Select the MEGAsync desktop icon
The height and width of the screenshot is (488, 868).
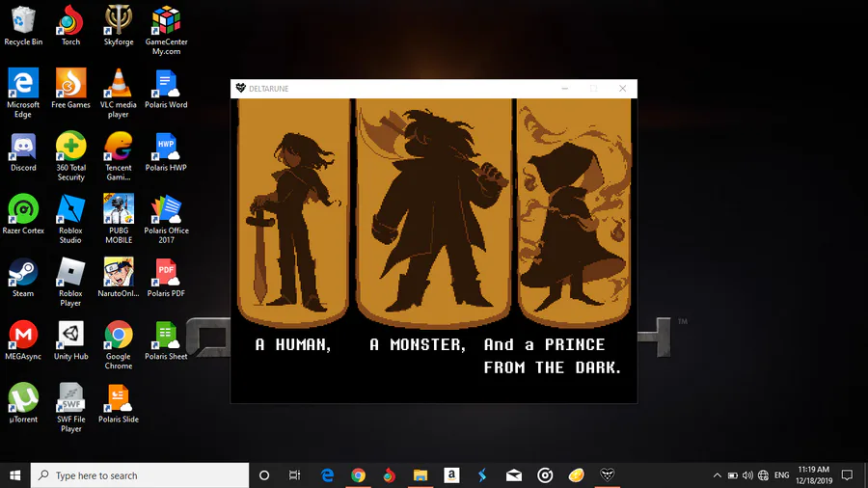[23, 340]
